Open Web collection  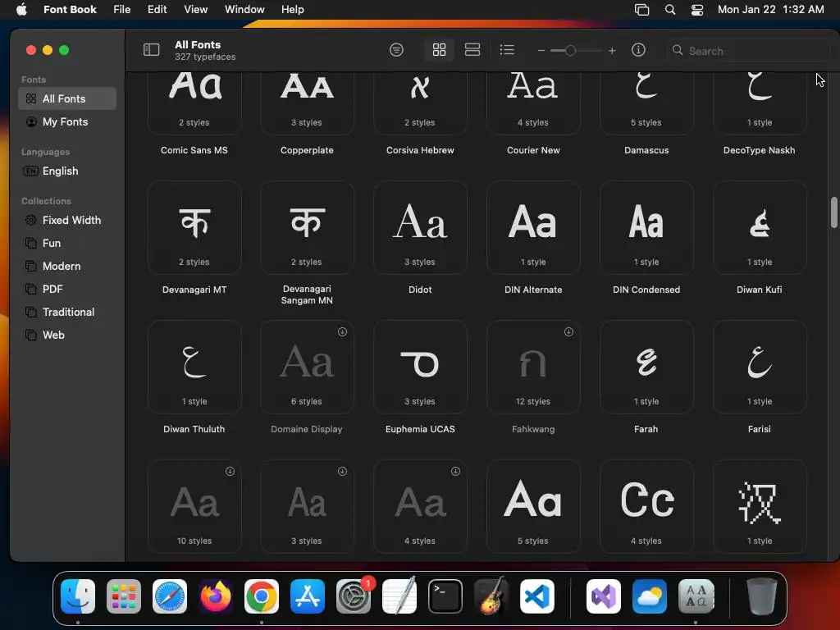click(67, 335)
